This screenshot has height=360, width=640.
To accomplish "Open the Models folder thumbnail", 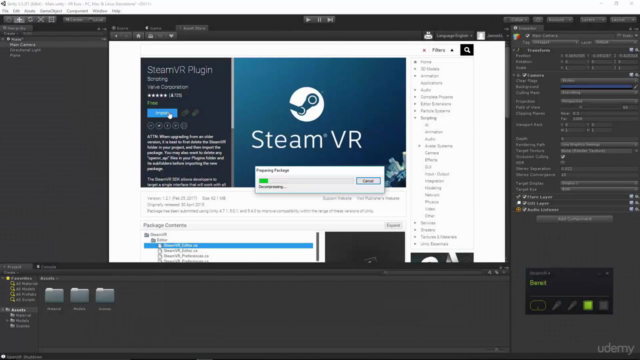I will coord(79,296).
